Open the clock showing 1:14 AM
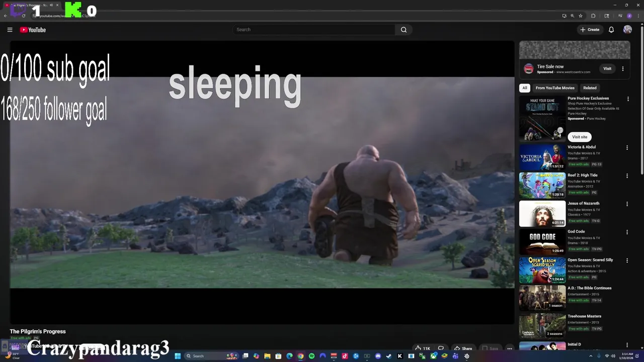644x362 pixels. pyautogui.click(x=627, y=356)
